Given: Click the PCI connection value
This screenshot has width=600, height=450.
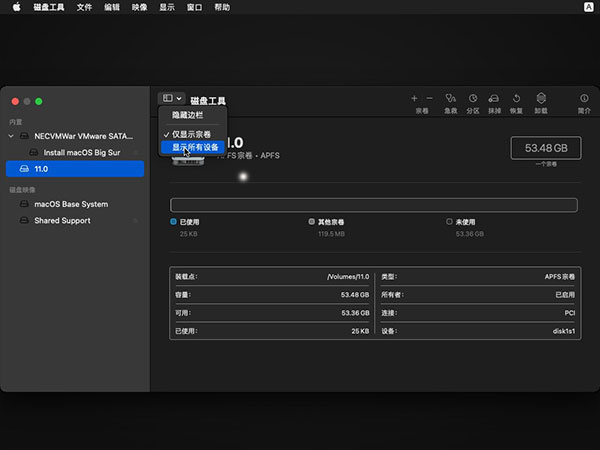Looking at the screenshot, I should click(570, 313).
